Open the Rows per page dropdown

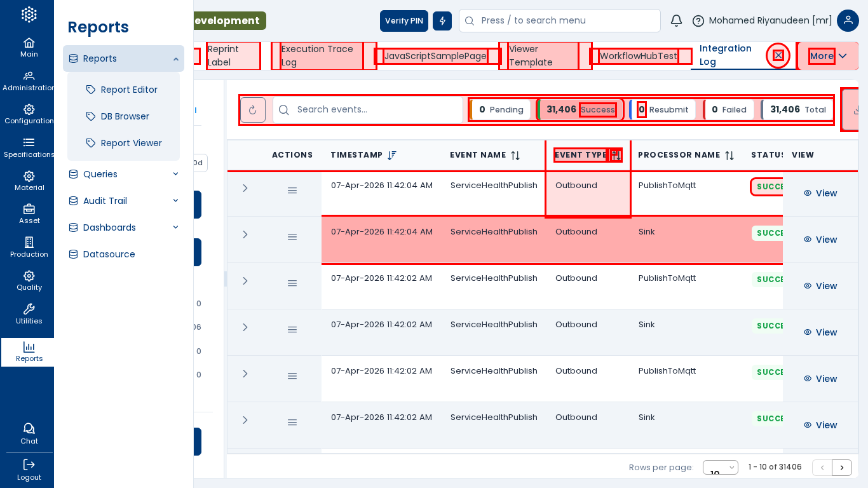(x=720, y=468)
